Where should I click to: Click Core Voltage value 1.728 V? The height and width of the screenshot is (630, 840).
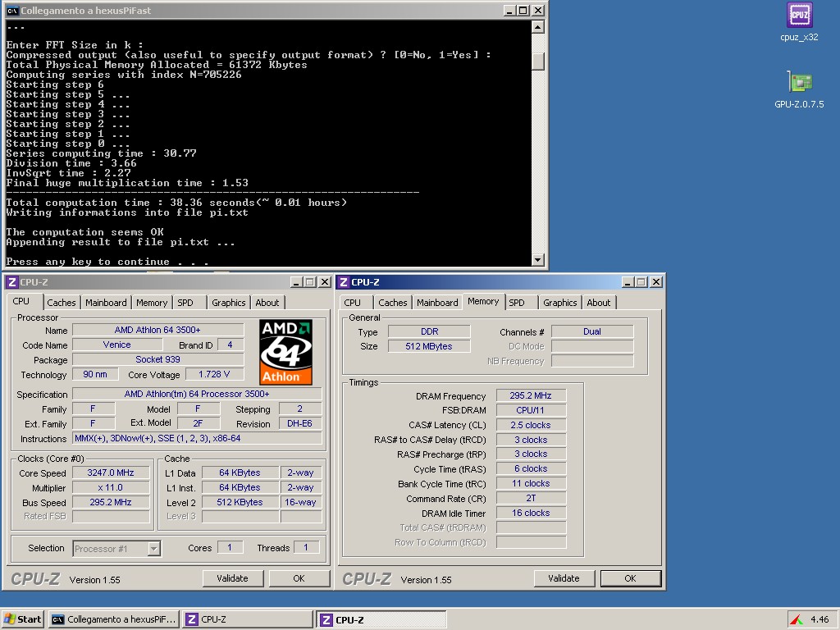click(x=214, y=374)
